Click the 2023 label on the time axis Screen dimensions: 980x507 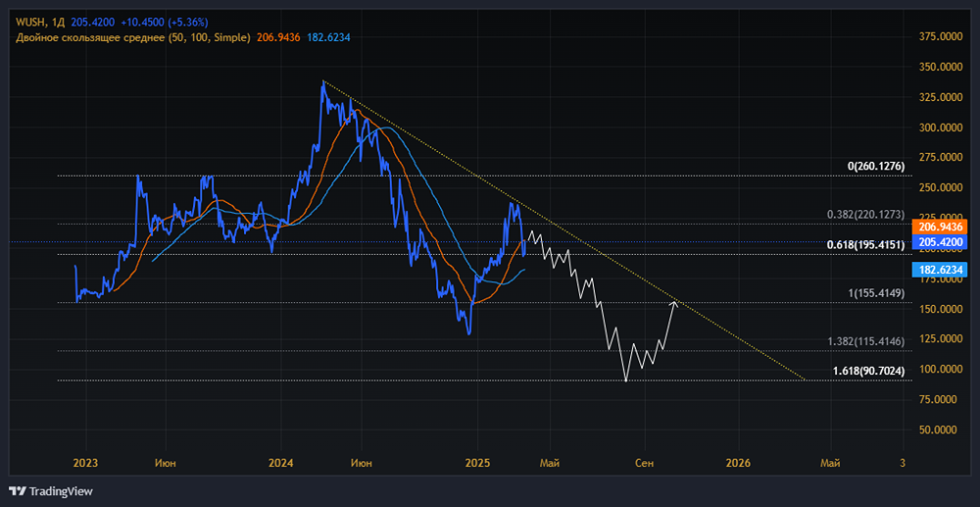pyautogui.click(x=85, y=463)
